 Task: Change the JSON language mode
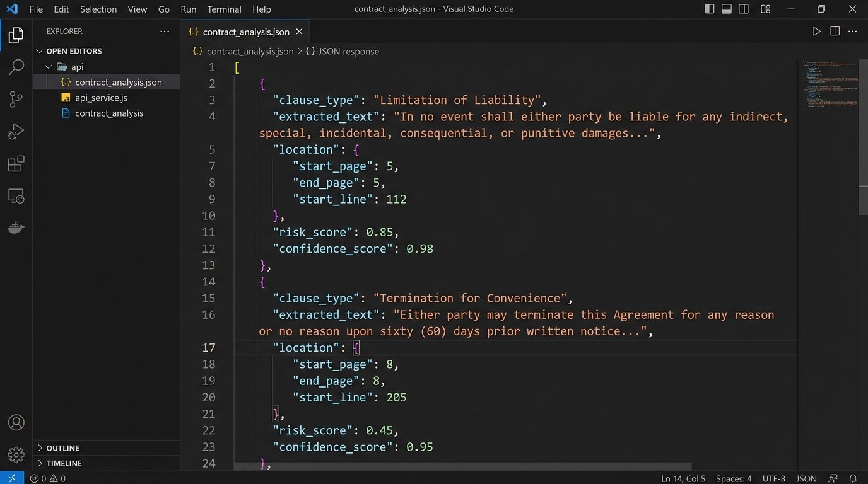(806, 478)
